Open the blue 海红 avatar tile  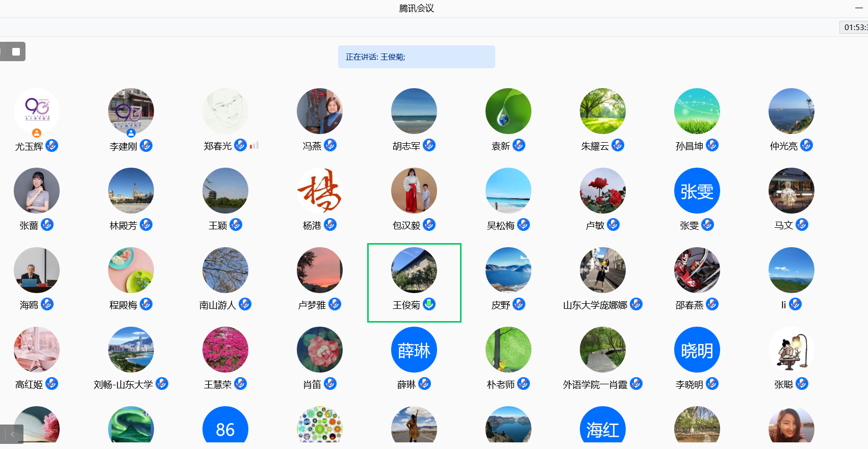(602, 427)
